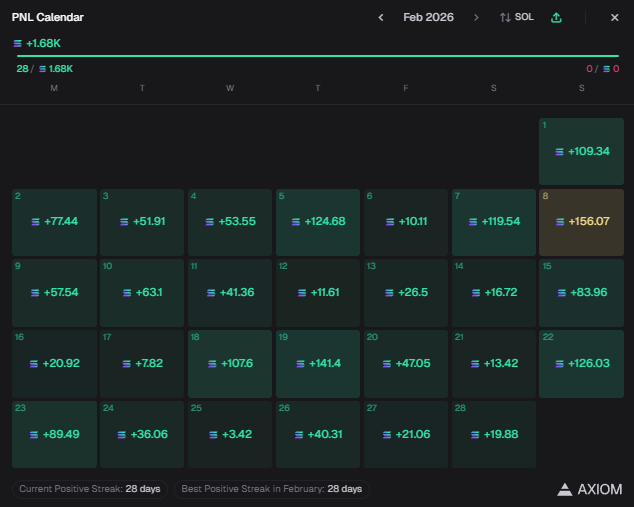Select February 2 cell with +77.44

click(x=54, y=222)
